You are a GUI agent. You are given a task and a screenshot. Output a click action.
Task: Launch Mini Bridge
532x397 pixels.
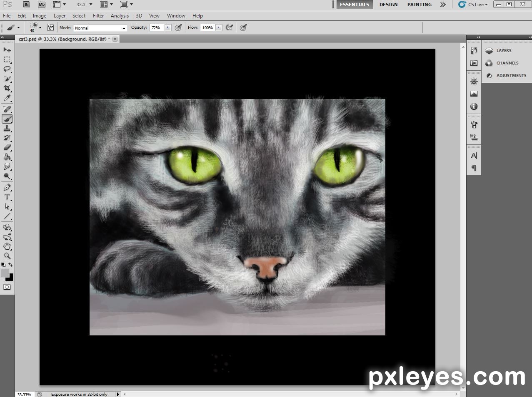coord(42,5)
